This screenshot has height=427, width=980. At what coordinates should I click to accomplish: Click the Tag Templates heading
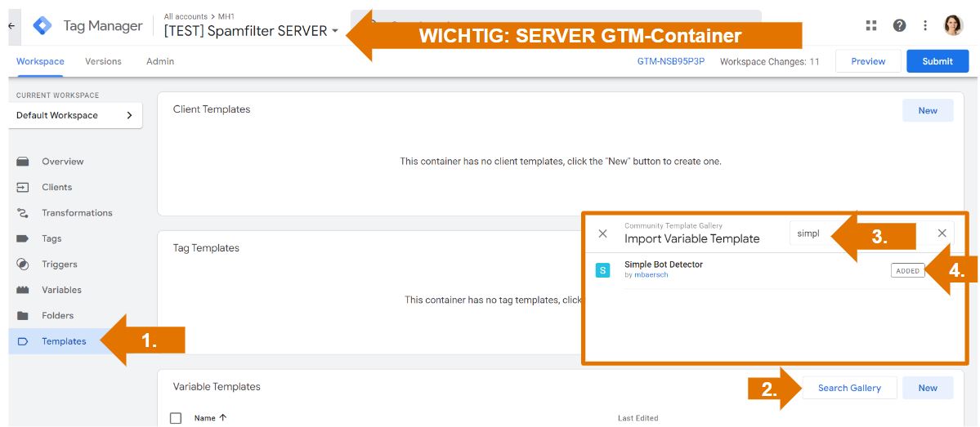pyautogui.click(x=206, y=248)
